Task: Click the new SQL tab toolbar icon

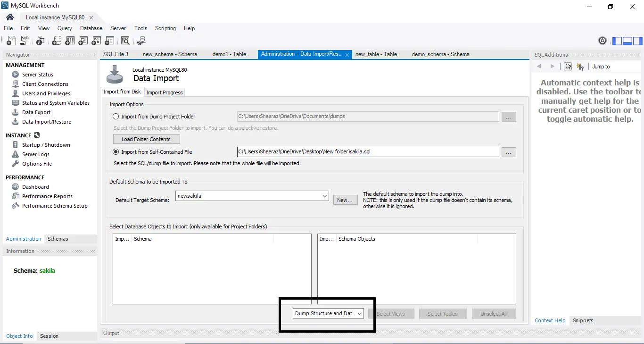Action: (x=11, y=41)
